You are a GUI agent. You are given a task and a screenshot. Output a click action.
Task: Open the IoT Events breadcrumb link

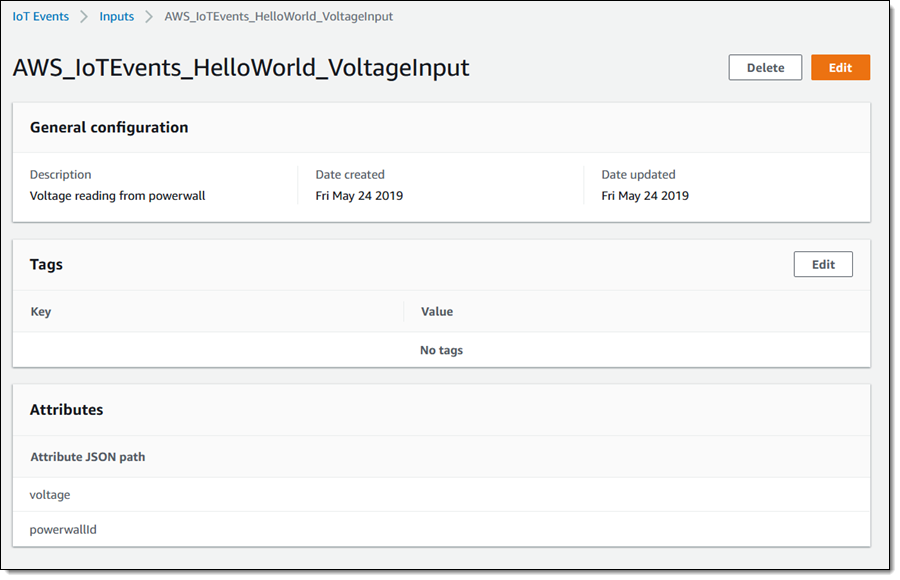[41, 17]
